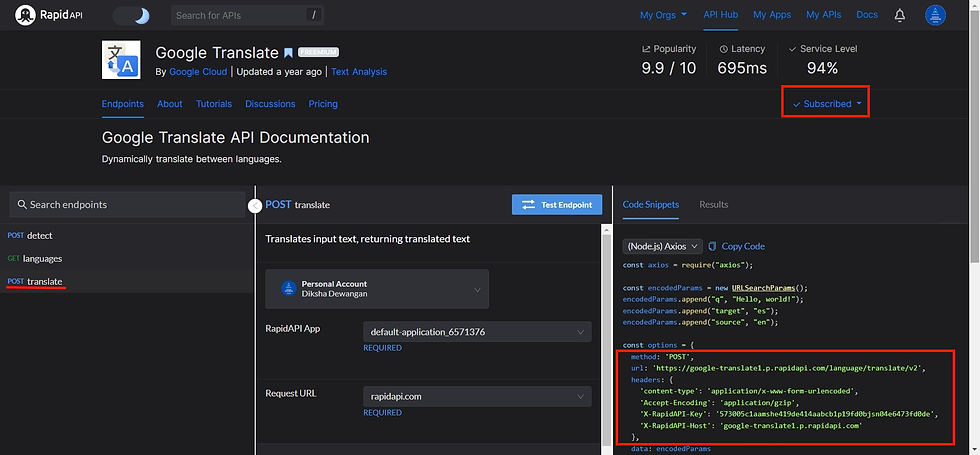Switch to the Endpoints tab

[x=122, y=104]
